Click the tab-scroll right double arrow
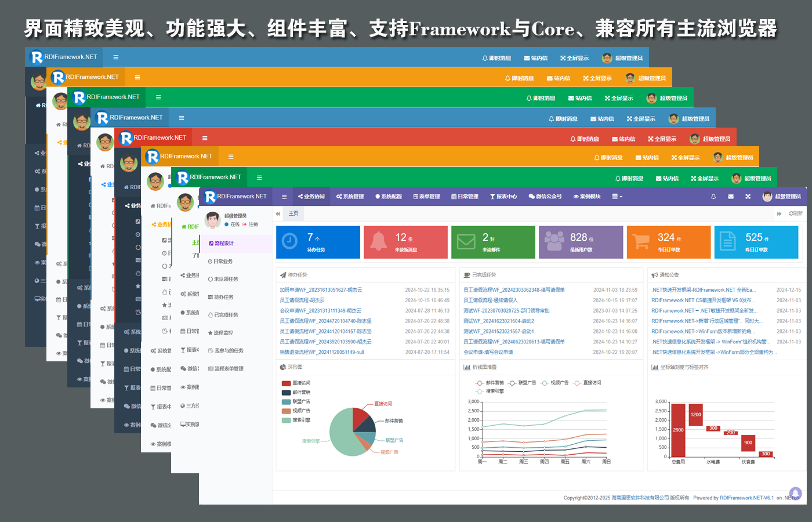 779,213
